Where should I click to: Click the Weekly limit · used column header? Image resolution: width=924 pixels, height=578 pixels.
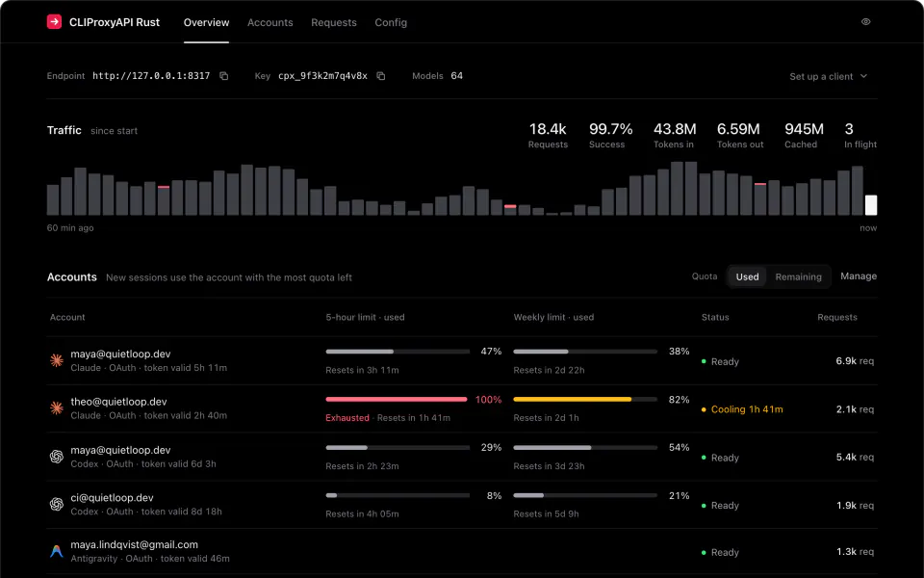[553, 317]
